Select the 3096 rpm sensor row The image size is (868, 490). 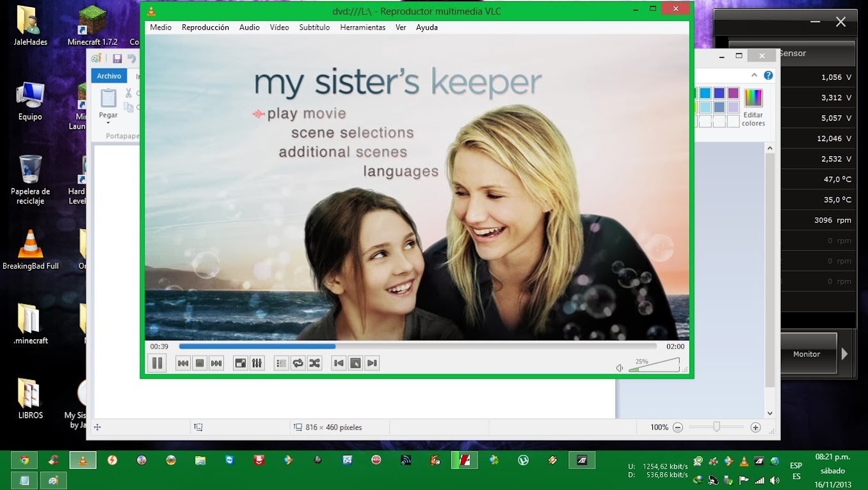click(x=817, y=220)
